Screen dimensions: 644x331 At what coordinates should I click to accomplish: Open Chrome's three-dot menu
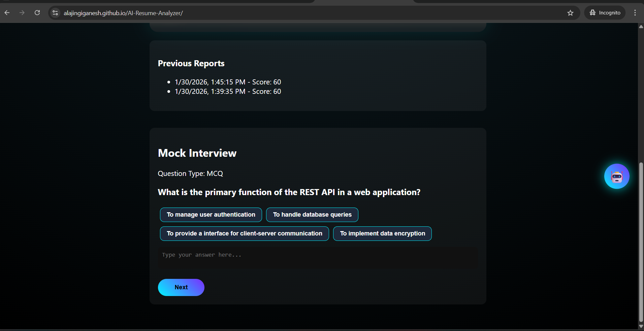[x=635, y=13]
